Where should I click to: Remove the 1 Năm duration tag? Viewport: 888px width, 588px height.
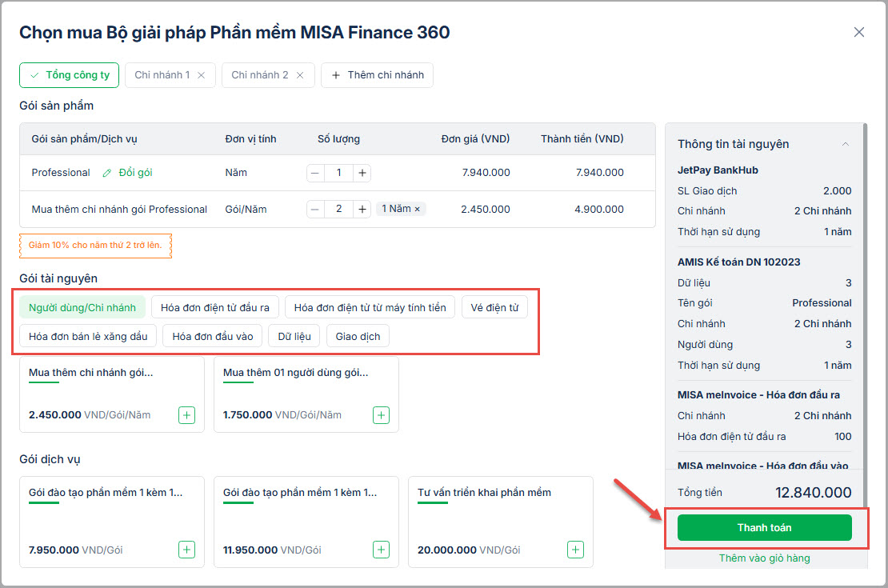click(417, 209)
